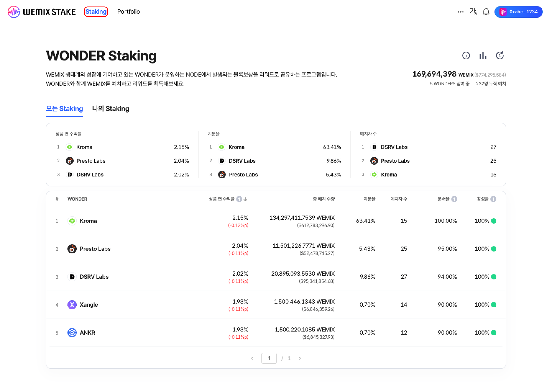Click info icon next to 상품 연 수익률 header
This screenshot has width=552, height=392.
click(239, 199)
